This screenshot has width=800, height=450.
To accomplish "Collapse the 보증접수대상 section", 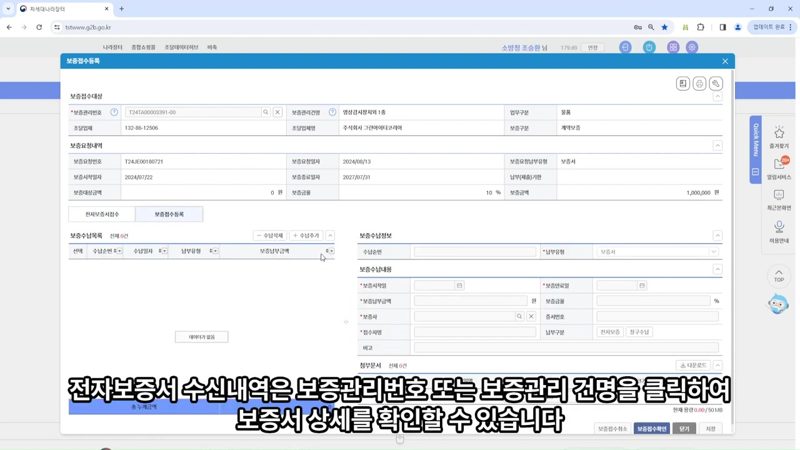I will (x=717, y=96).
